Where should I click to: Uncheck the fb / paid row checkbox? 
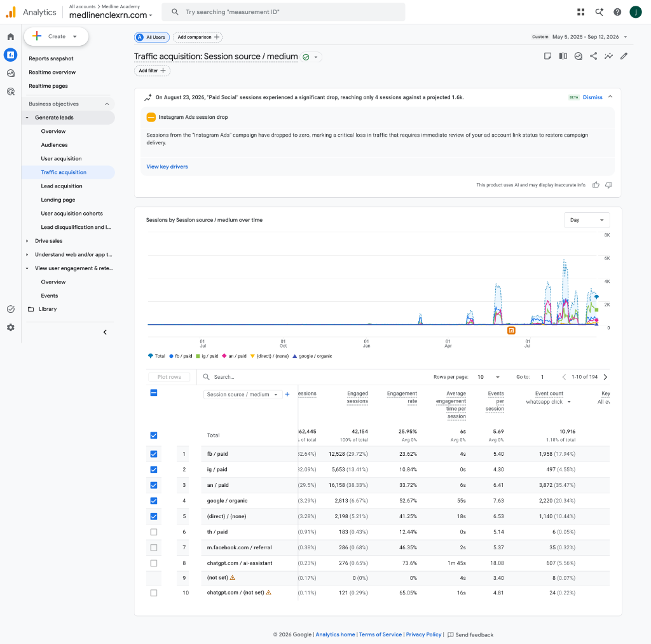154,454
